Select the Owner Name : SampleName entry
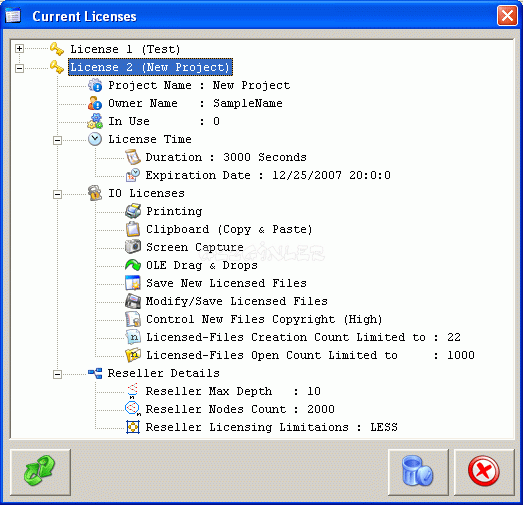 click(x=195, y=103)
